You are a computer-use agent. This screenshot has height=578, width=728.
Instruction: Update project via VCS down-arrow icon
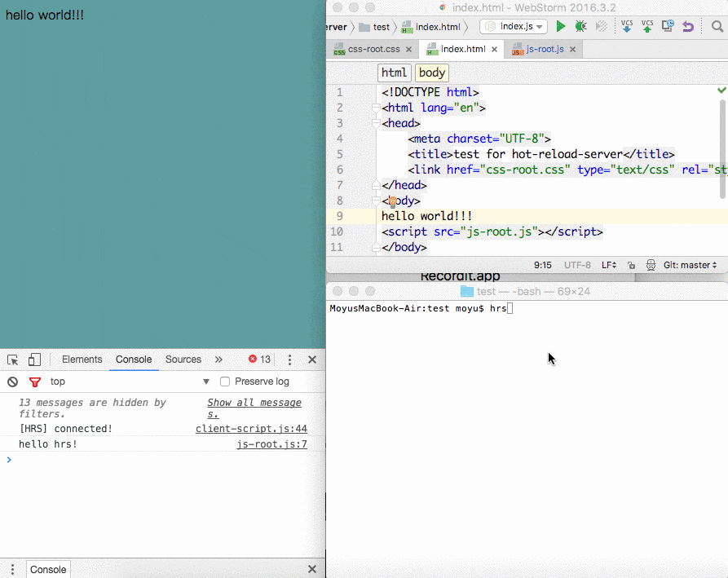tap(627, 26)
